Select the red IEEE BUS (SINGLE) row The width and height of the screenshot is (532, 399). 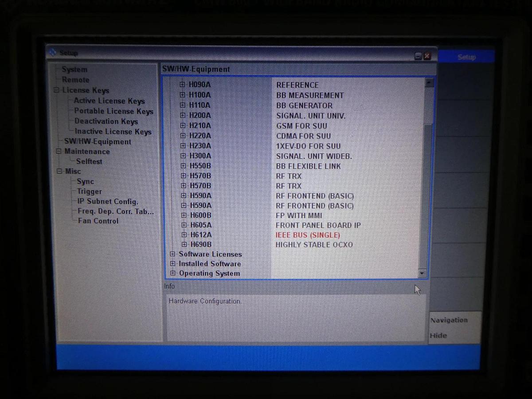click(x=308, y=235)
